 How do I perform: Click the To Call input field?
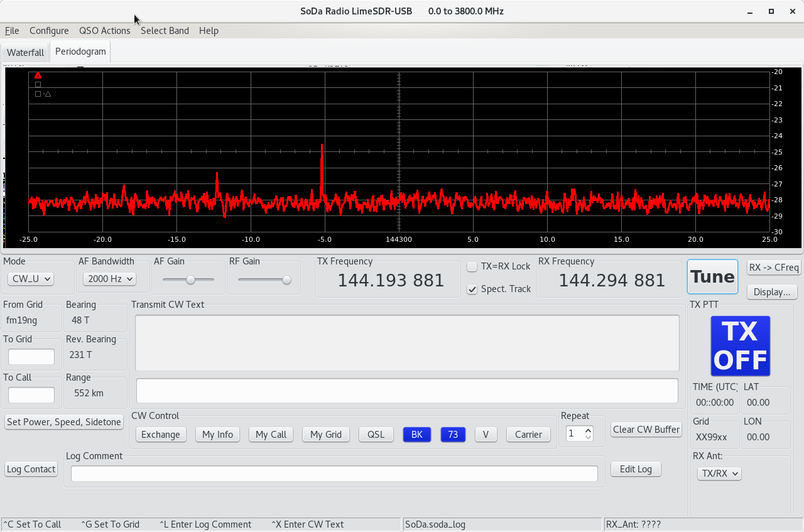click(31, 395)
